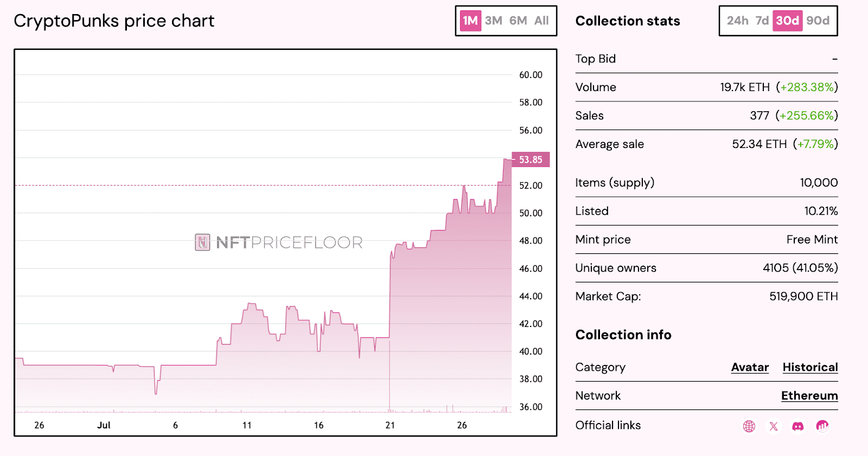Click the Volume value 19.7k ETH
The image size is (868, 456).
pos(745,87)
